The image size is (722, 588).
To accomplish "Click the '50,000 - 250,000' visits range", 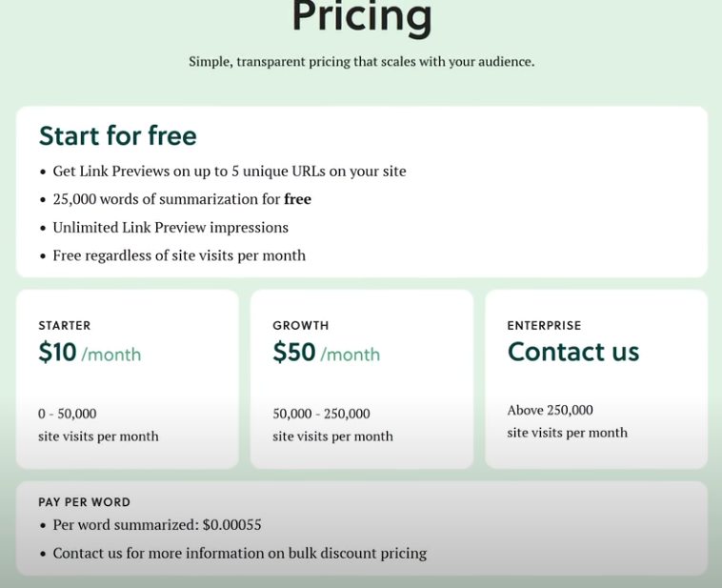I will (321, 414).
